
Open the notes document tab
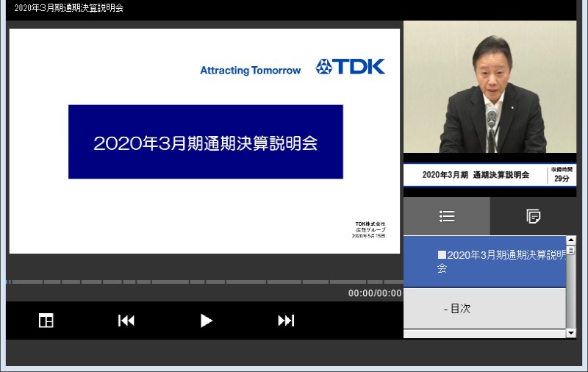pos(534,216)
